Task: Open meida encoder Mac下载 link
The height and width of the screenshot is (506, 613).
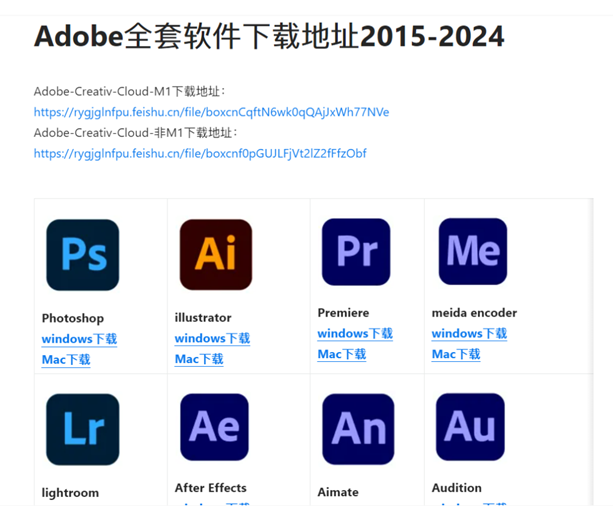Action: 456,354
